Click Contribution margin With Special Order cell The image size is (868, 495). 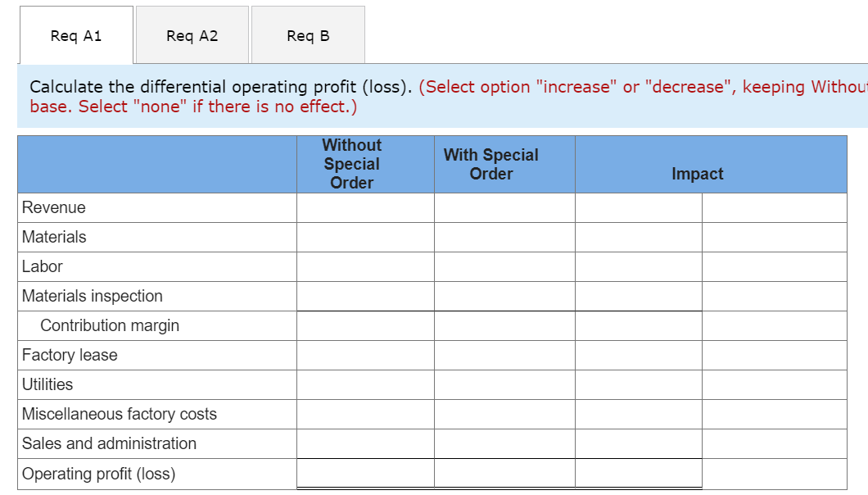coord(504,326)
